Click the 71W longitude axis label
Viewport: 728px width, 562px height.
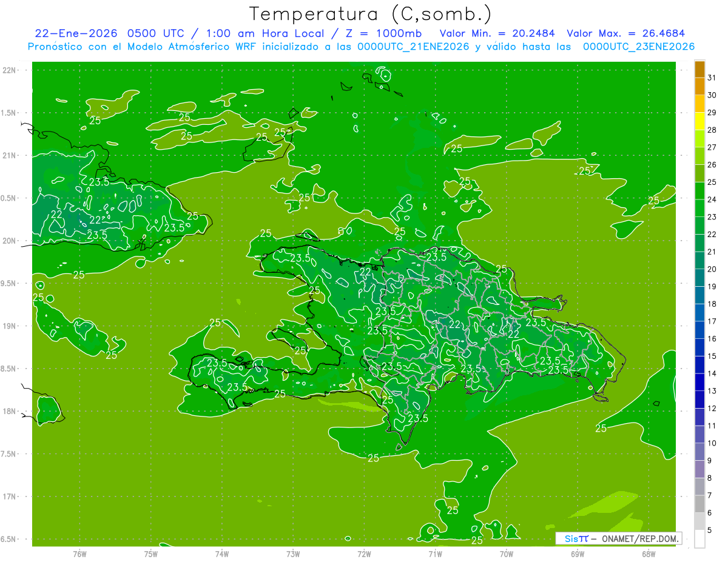coord(435,554)
